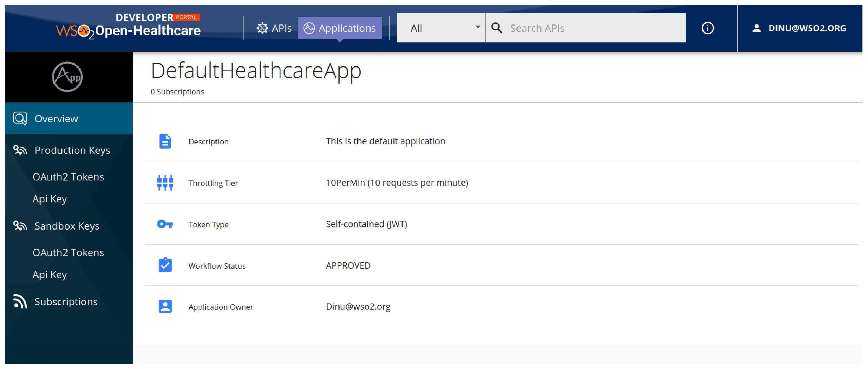
Task: Open Subscriptions in the sidebar
Action: 69,301
